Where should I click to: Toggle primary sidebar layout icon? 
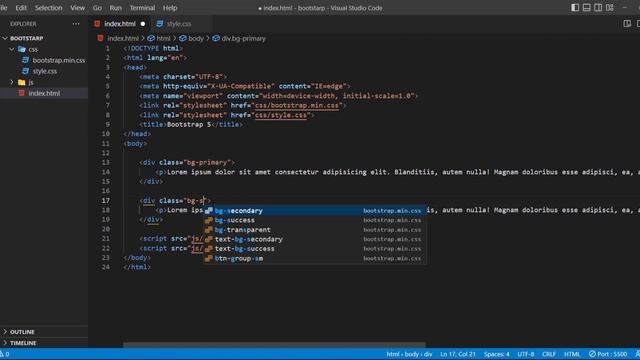[575, 8]
